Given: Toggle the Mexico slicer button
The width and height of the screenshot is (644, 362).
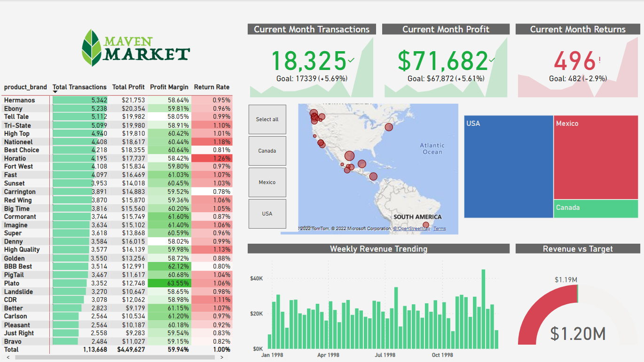Looking at the screenshot, I should click(x=267, y=182).
